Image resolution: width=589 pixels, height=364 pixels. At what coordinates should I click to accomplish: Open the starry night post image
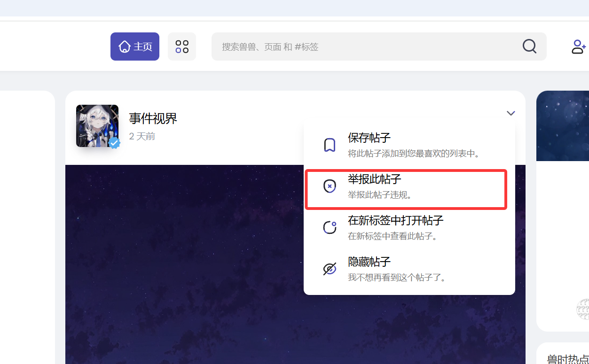point(183,263)
